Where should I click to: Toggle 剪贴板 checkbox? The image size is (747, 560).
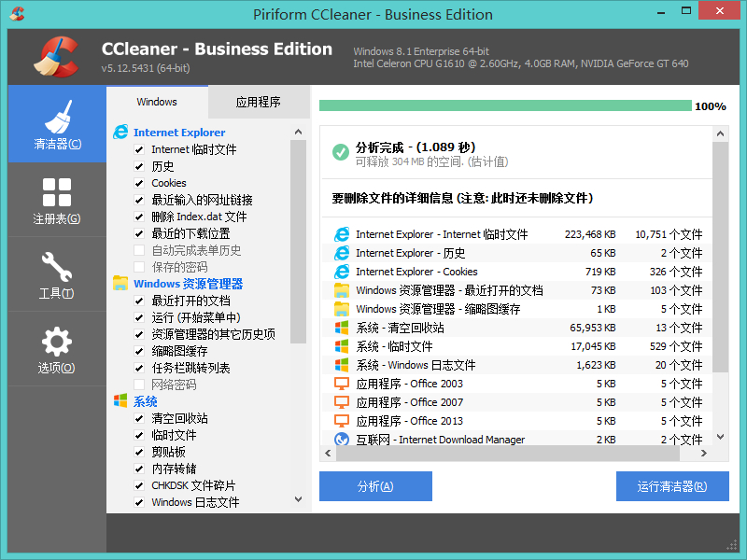[139, 452]
